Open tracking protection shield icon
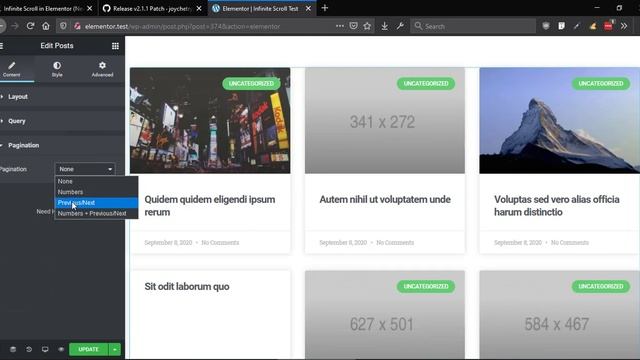 pos(63,26)
